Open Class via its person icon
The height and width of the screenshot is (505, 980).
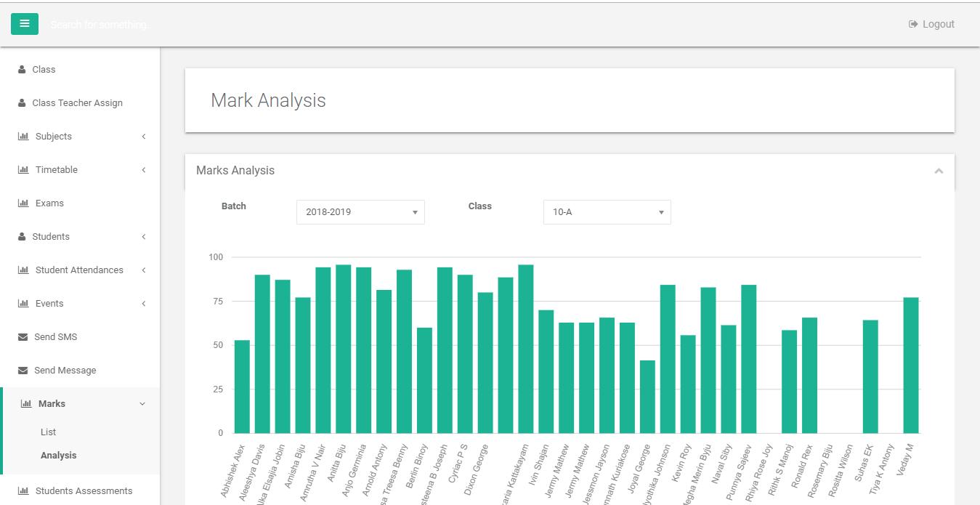click(22, 70)
